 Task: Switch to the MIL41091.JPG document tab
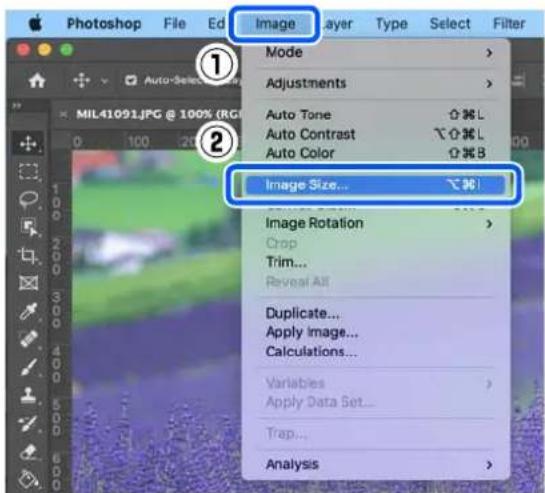click(x=158, y=114)
